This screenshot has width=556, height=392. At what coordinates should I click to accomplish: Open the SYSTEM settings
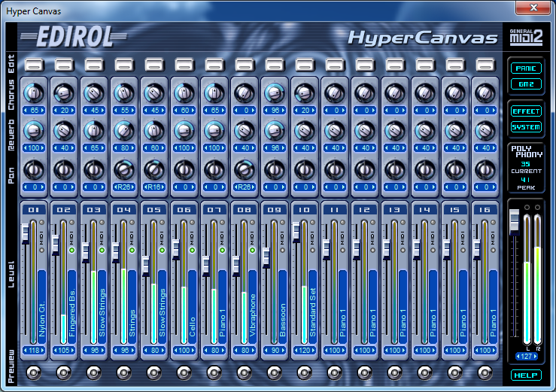click(526, 126)
